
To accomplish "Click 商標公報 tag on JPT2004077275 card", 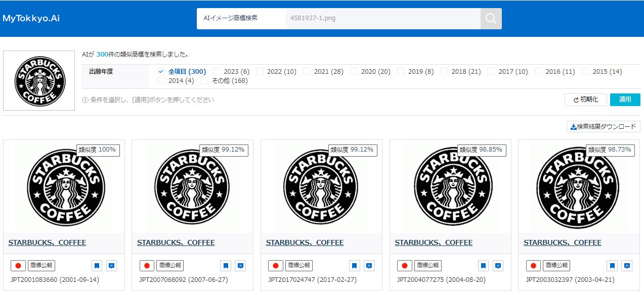I will click(428, 265).
